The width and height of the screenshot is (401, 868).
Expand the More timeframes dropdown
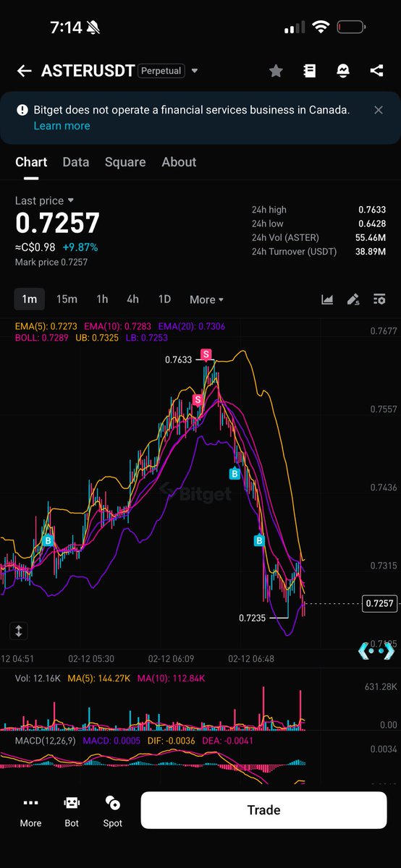click(x=206, y=299)
